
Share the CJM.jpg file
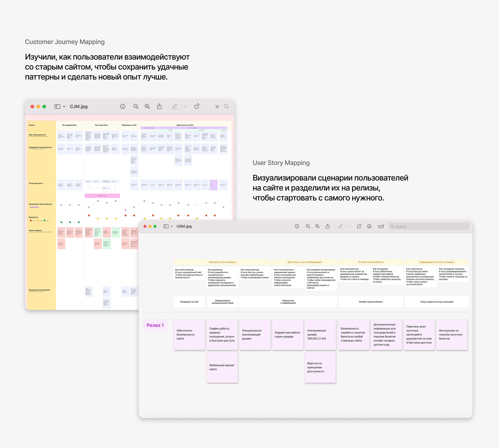click(159, 106)
